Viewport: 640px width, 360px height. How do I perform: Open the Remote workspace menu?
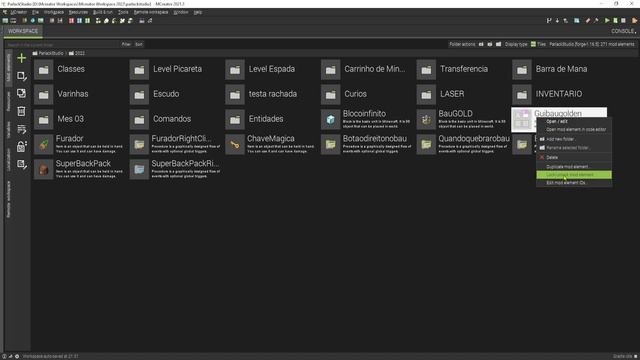coord(151,12)
